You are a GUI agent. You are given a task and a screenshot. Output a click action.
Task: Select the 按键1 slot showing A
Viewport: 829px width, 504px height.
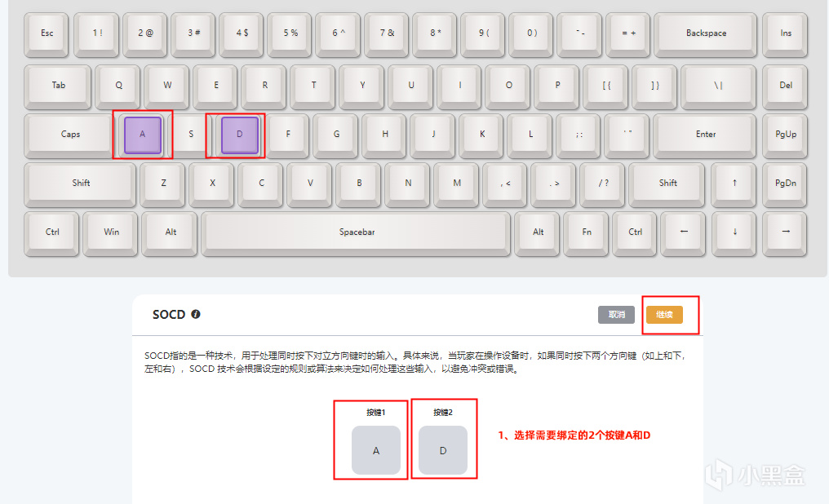(376, 450)
